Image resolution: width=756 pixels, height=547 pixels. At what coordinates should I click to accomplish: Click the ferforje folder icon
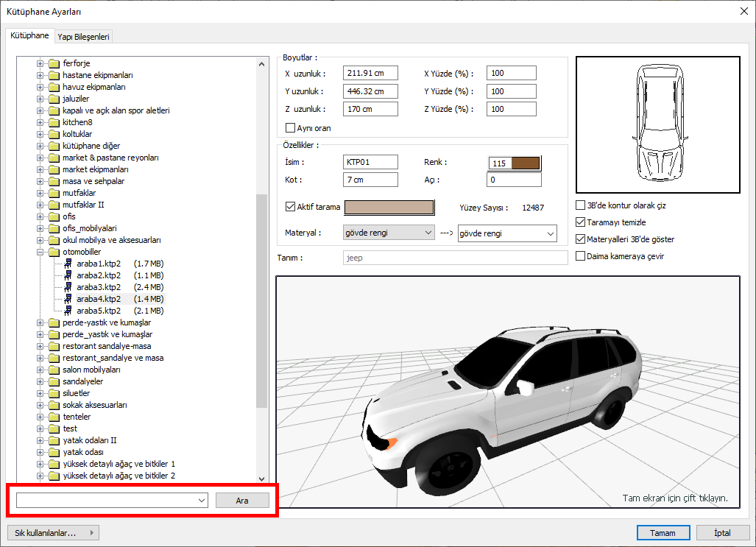point(54,63)
